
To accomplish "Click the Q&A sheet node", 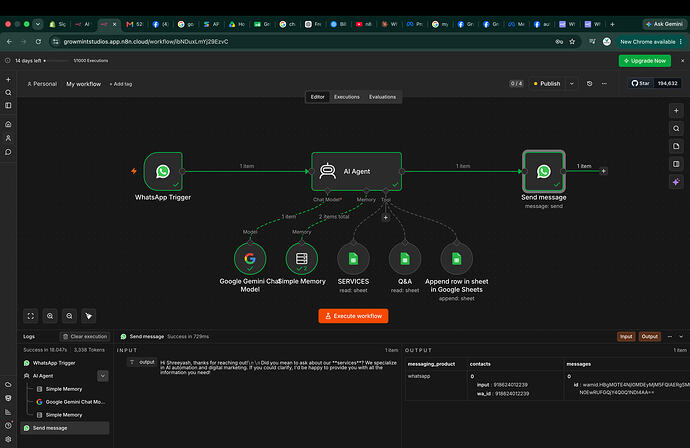I will click(405, 259).
